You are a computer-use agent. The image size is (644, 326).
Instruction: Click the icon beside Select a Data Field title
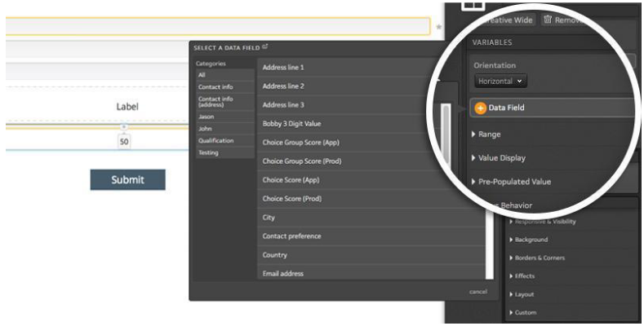[x=265, y=48]
